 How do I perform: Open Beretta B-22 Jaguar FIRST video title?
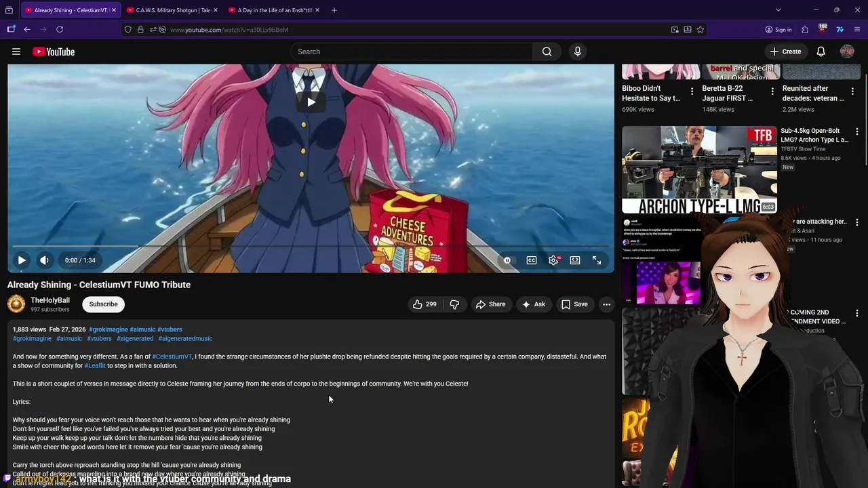pos(728,93)
